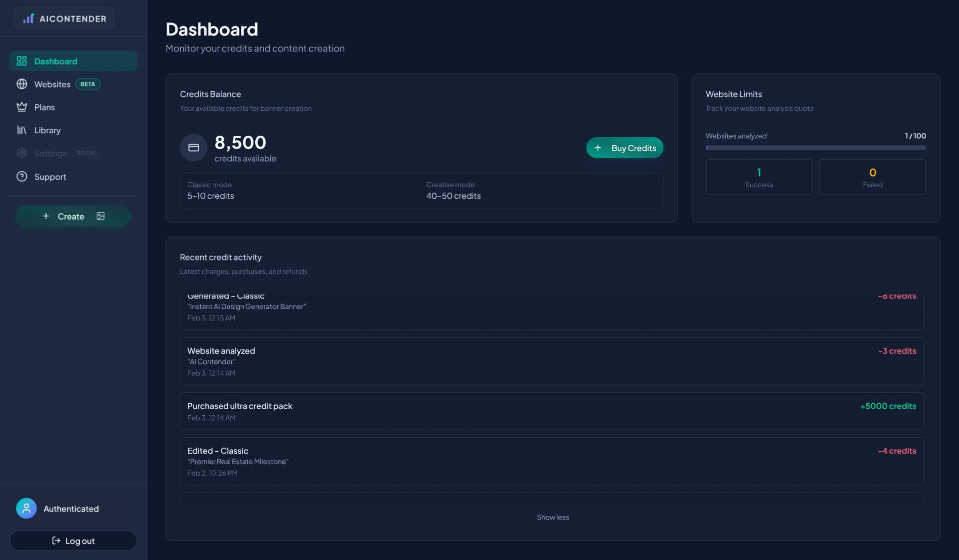Click the disabled Settings gear icon

click(21, 153)
